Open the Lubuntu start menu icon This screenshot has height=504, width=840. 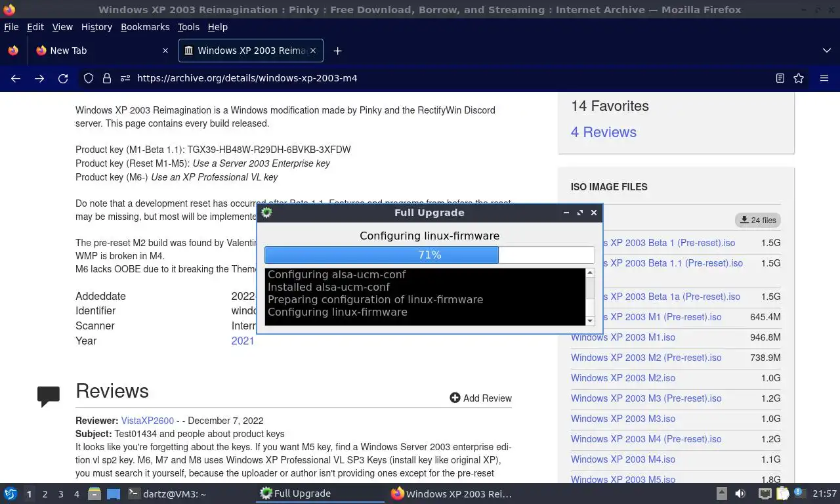click(10, 493)
